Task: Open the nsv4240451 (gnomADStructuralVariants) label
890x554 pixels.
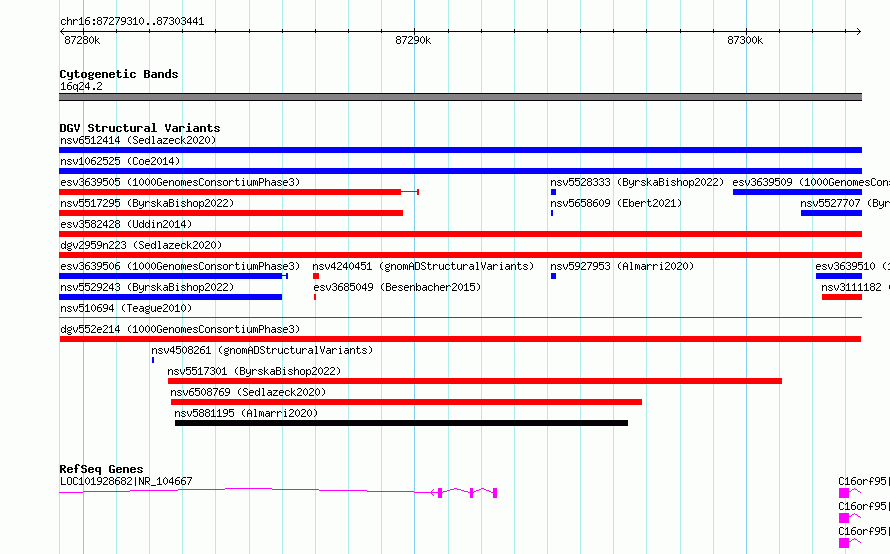Action: coord(423,266)
